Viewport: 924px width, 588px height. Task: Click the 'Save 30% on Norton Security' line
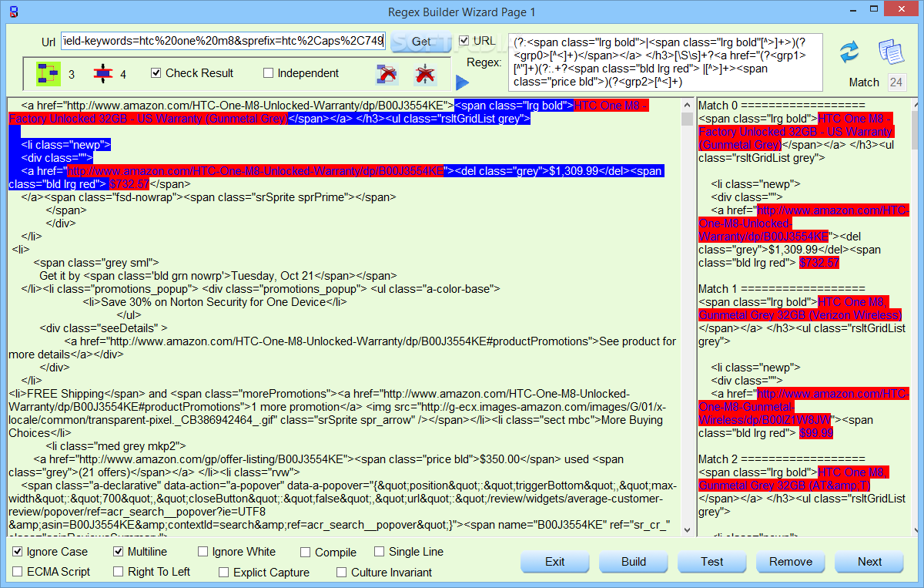click(x=215, y=302)
